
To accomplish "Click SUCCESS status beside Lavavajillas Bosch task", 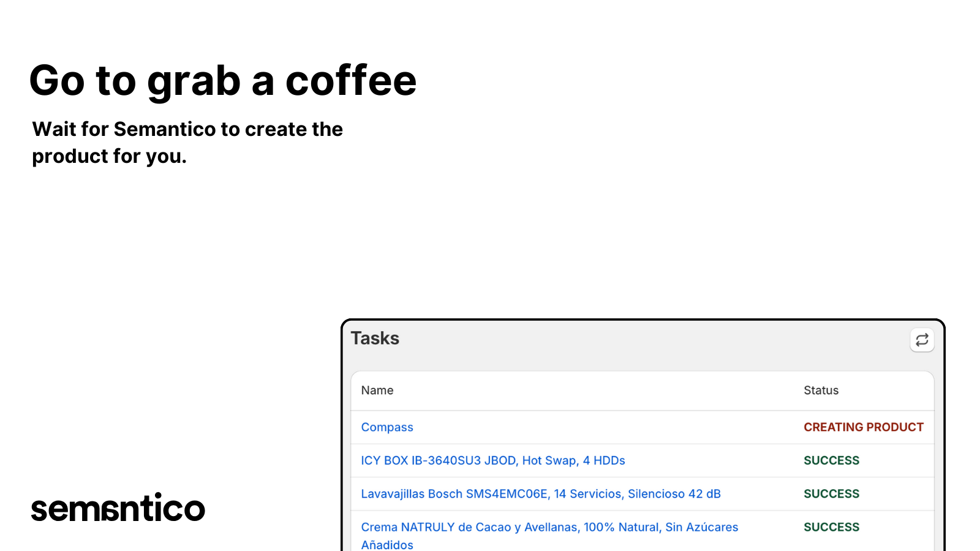I will click(x=831, y=493).
